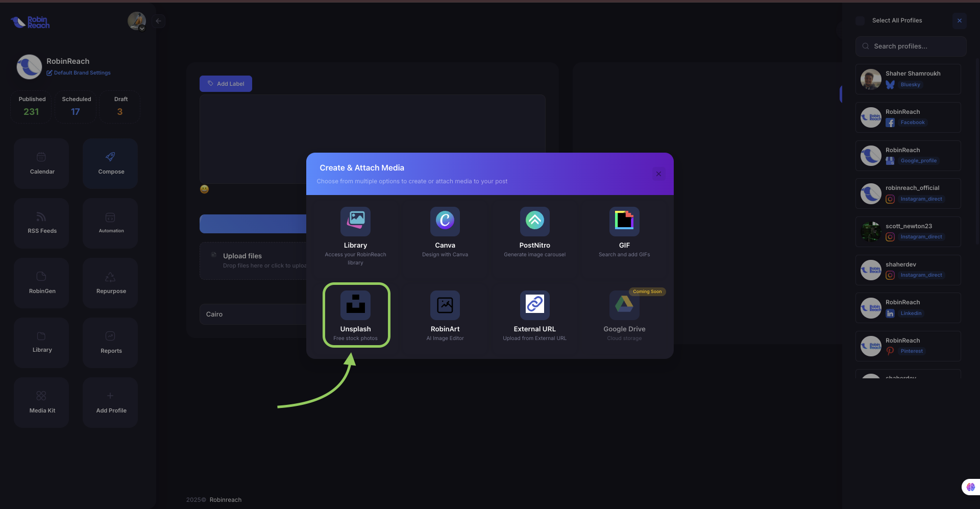980x509 pixels.
Task: Open the Repurpose tile
Action: pyautogui.click(x=110, y=283)
